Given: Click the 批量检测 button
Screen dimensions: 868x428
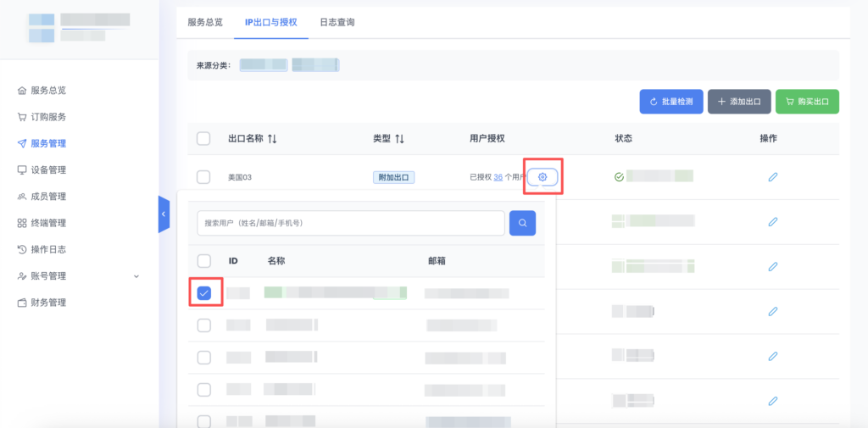Looking at the screenshot, I should coord(670,102).
